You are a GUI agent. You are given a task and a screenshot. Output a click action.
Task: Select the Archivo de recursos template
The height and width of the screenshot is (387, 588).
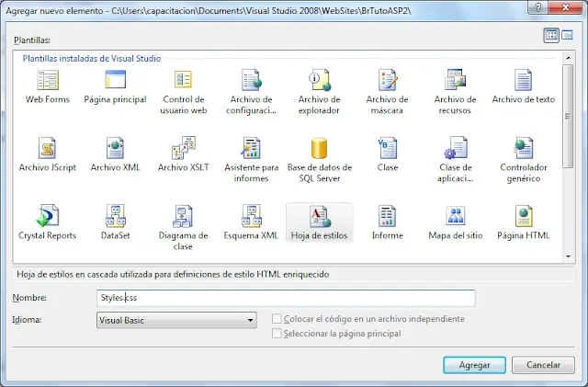point(456,80)
